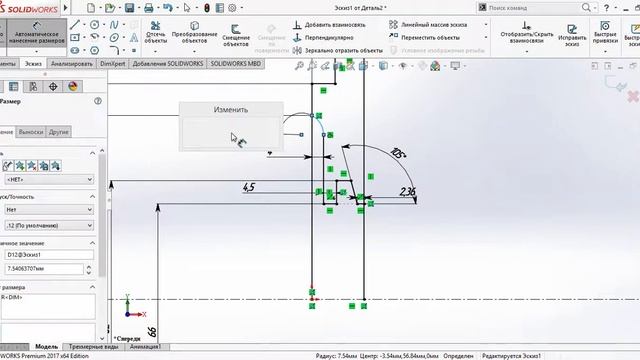
Task: Click Зеркально отразить объекты
Action: (x=338, y=51)
